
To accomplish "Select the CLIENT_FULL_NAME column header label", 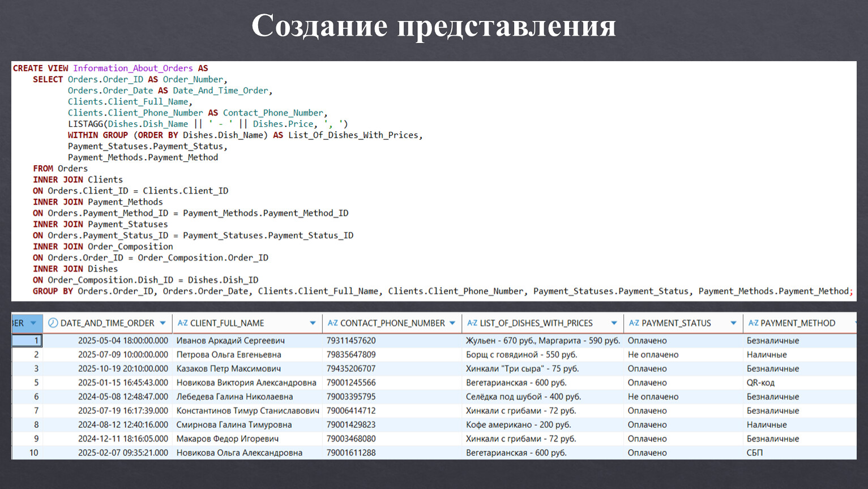I will click(227, 323).
